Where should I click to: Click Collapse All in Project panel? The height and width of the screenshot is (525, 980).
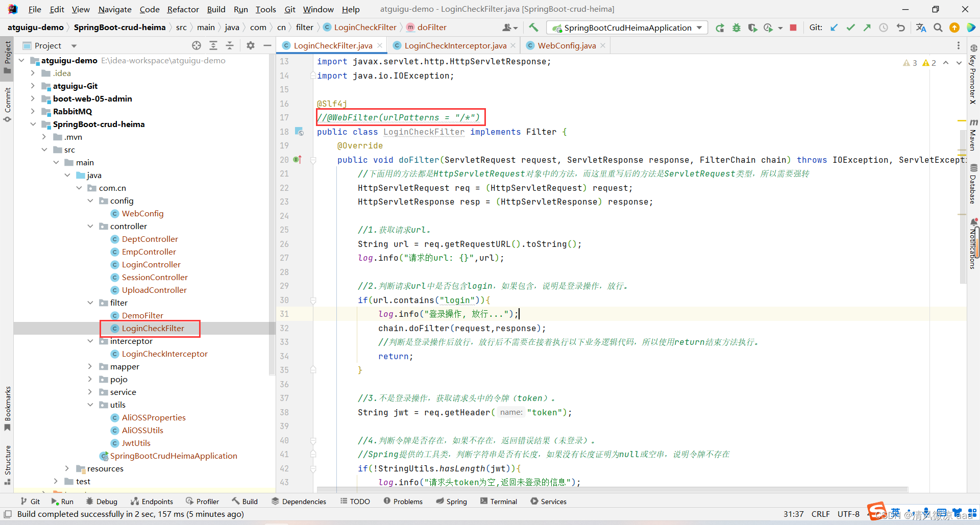(x=230, y=45)
